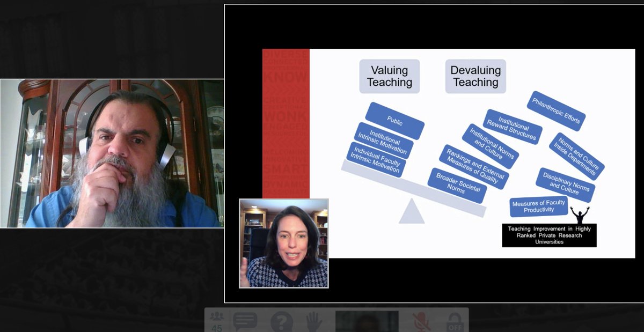Click the seesaw fulcrum triangle on slide

412,211
